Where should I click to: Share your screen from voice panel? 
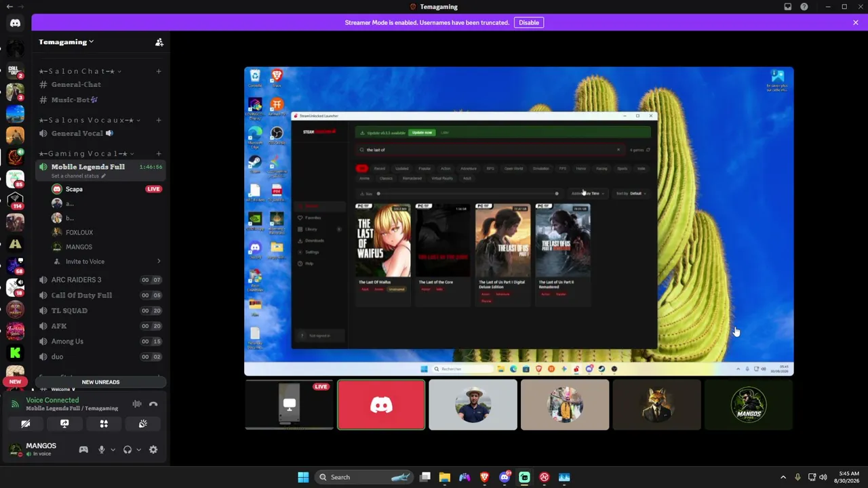click(x=64, y=424)
